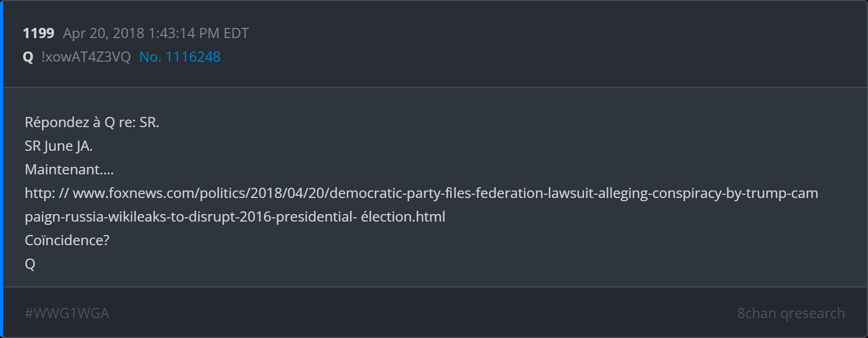Screen dimensions: 868x338
Task: Click post number 1199
Action: 38,33
